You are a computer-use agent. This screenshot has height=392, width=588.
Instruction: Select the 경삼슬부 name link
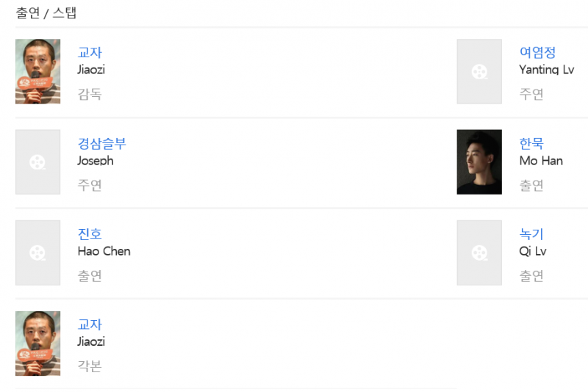coord(101,143)
